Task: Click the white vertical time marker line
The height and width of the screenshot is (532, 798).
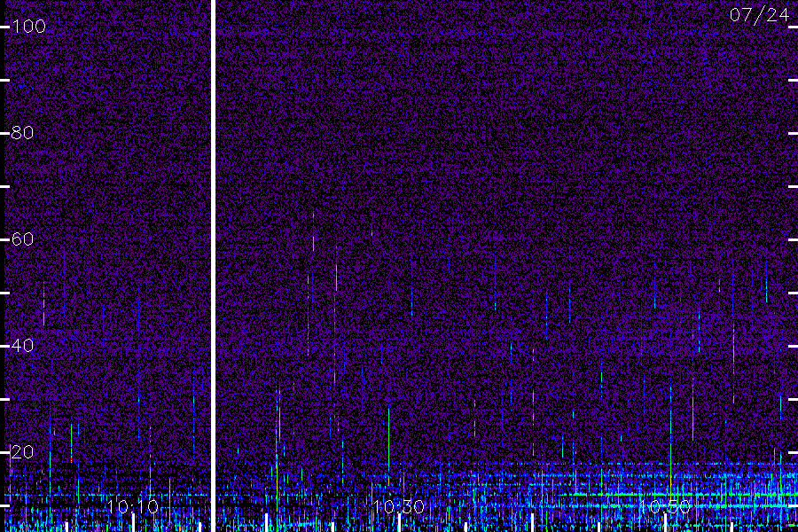Action: pyautogui.click(x=213, y=266)
